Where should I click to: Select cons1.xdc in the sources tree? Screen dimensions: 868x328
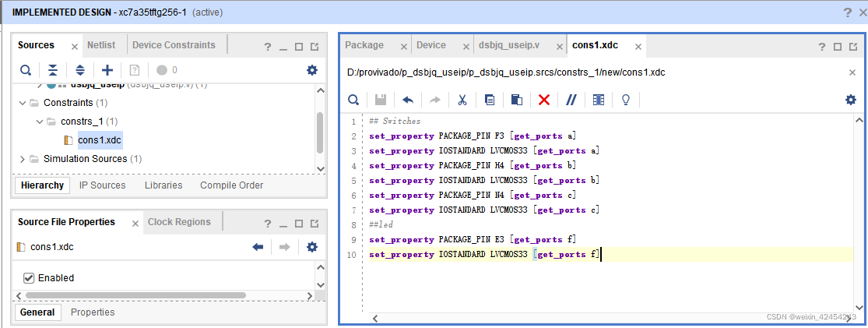coord(99,140)
